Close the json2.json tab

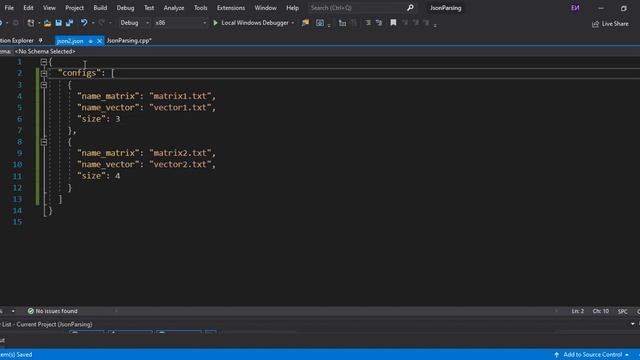tap(99, 41)
